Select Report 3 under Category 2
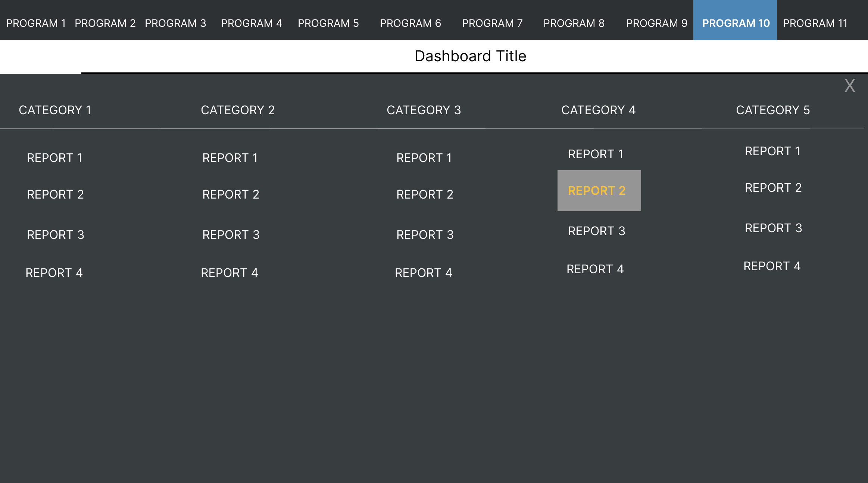Viewport: 868px width, 483px height. (231, 235)
